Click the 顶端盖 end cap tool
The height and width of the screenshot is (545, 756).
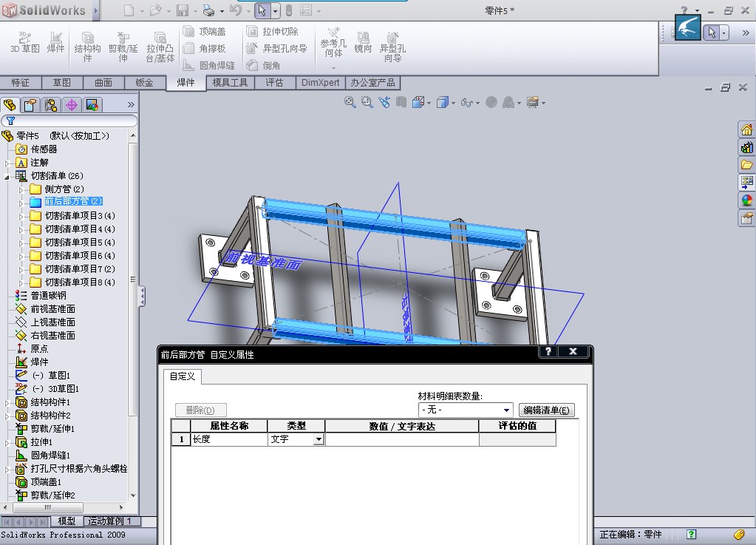click(x=205, y=31)
